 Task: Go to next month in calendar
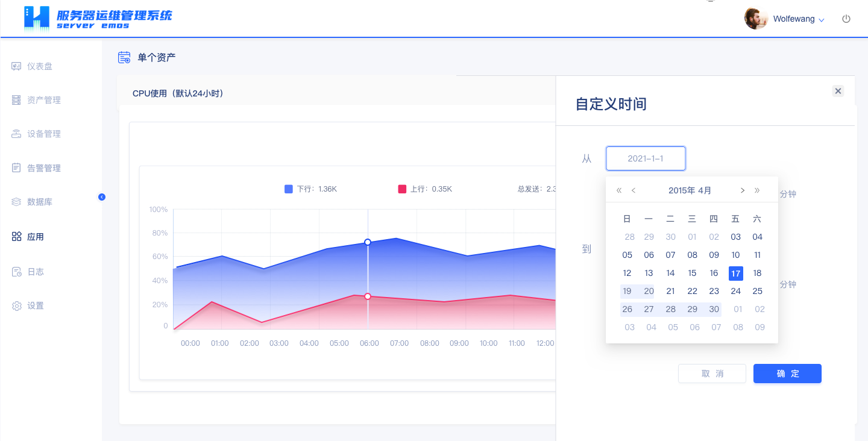[743, 190]
